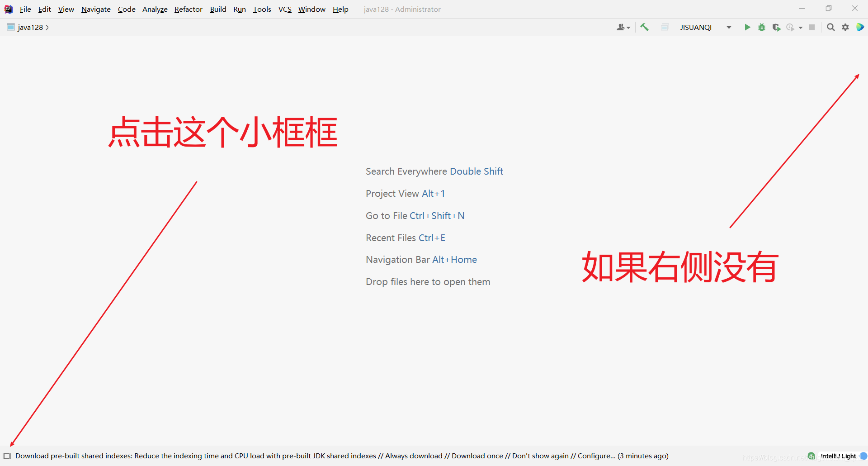Click the Navigation Bar Alt+Home hint

tap(421, 260)
